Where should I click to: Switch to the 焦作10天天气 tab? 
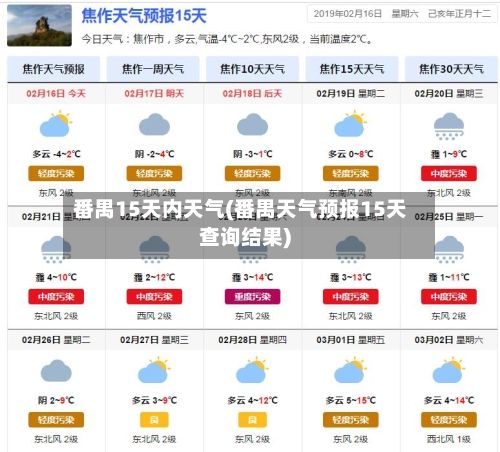click(252, 69)
